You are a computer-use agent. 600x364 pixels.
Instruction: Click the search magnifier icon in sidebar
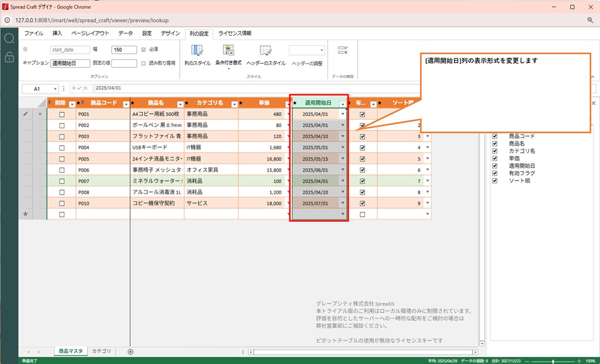pos(9,38)
